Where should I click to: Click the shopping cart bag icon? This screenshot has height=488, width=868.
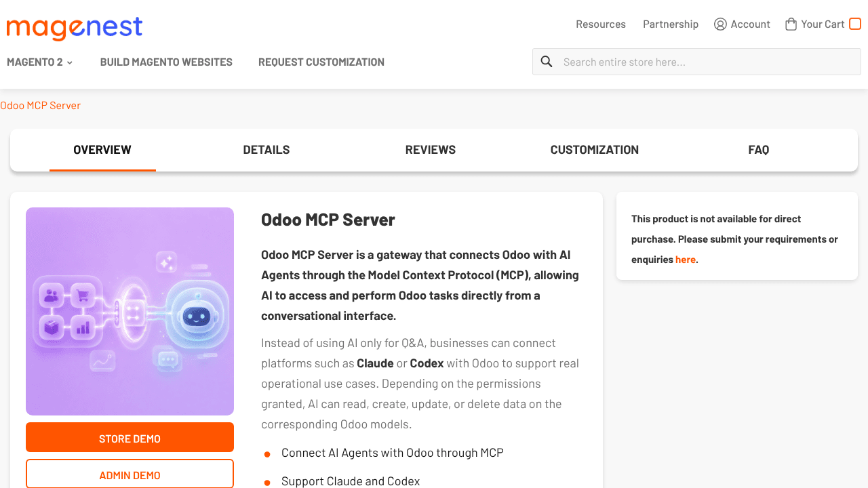pyautogui.click(x=791, y=24)
